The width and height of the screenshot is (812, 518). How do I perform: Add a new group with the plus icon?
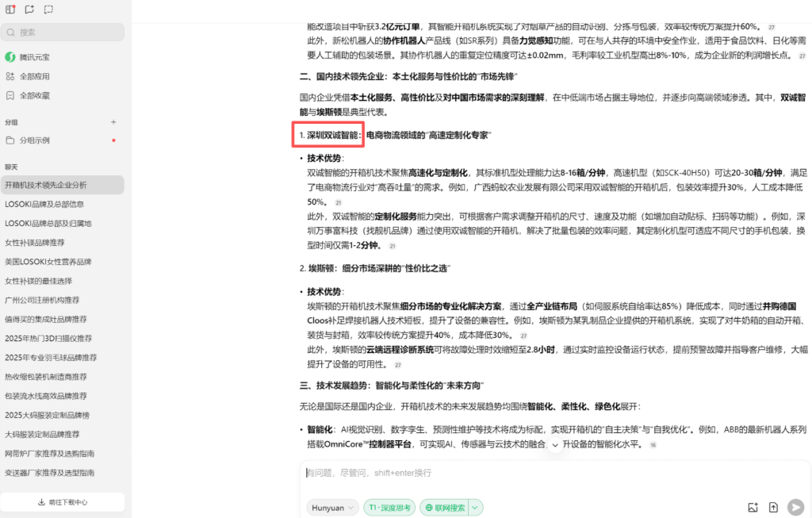tap(113, 122)
